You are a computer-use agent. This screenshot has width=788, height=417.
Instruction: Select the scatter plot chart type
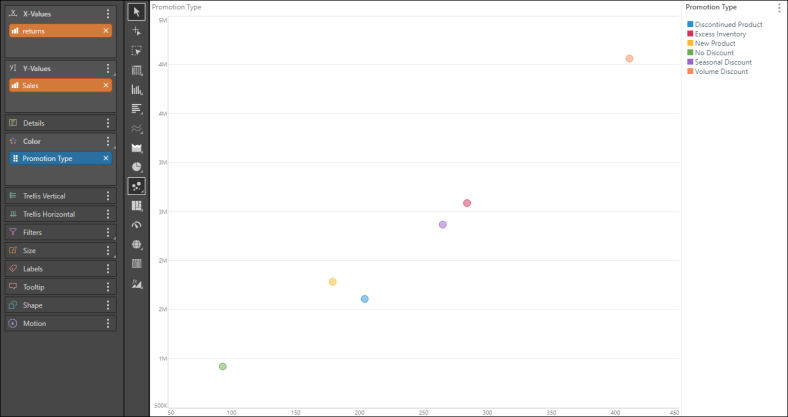[x=137, y=186]
